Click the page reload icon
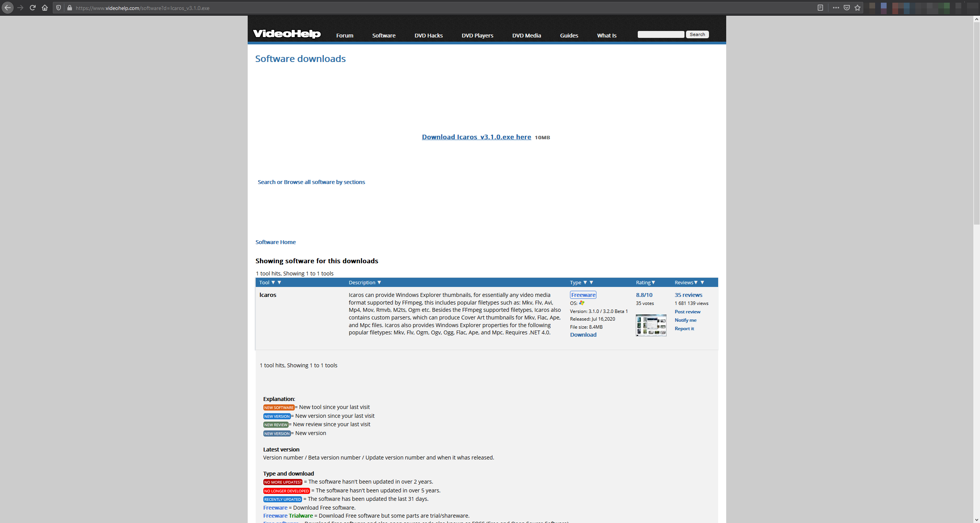The width and height of the screenshot is (980, 523). click(33, 8)
